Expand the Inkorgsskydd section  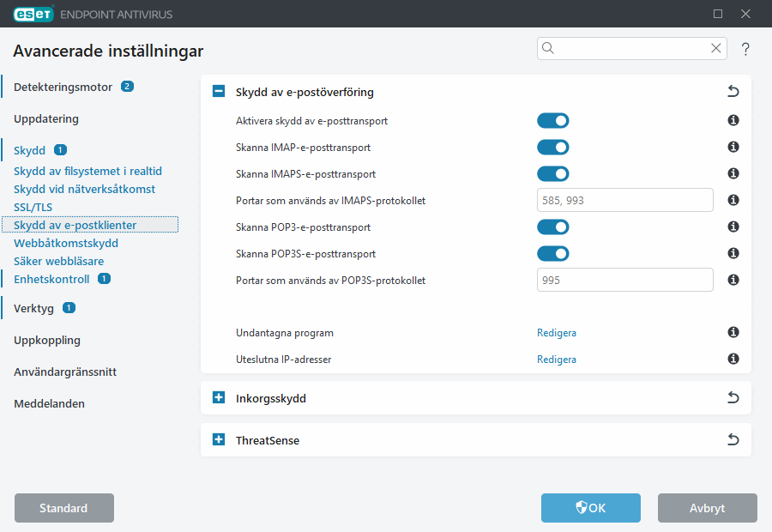[218, 397]
